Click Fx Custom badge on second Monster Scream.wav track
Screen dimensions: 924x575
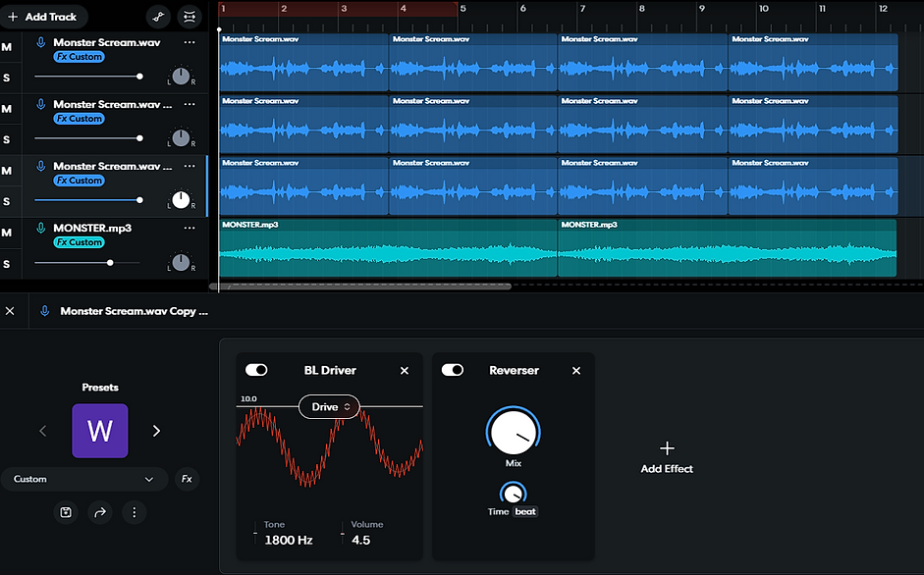pyautogui.click(x=79, y=119)
